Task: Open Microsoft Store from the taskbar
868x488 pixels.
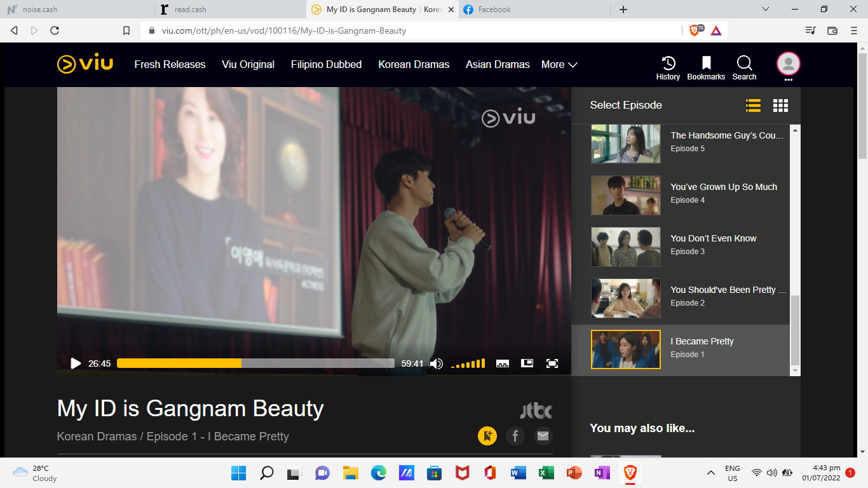Action: tap(434, 473)
